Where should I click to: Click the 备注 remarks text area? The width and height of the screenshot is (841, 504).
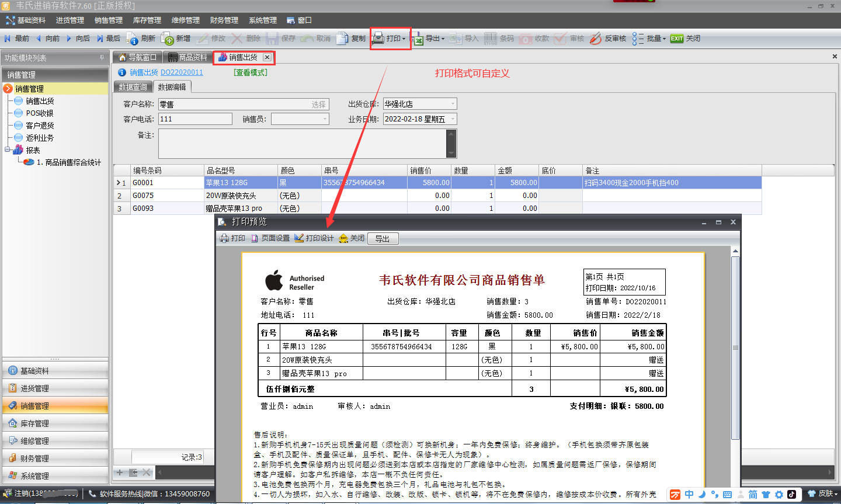pyautogui.click(x=303, y=144)
